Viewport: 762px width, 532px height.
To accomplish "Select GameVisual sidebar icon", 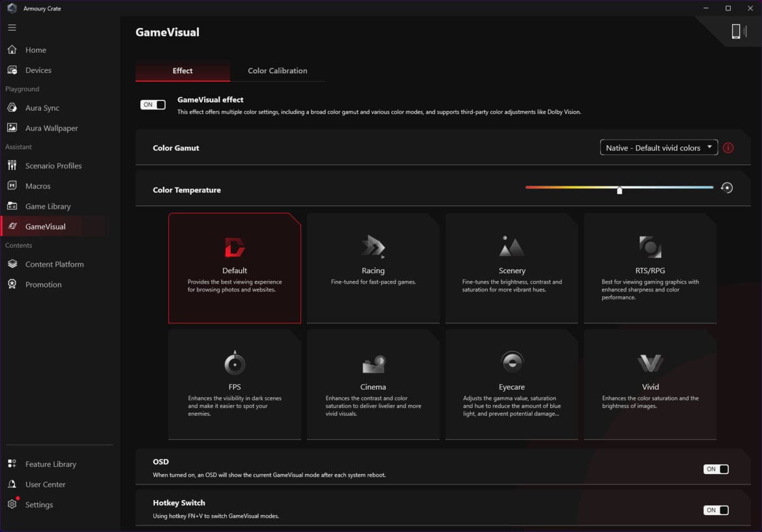I will (12, 226).
